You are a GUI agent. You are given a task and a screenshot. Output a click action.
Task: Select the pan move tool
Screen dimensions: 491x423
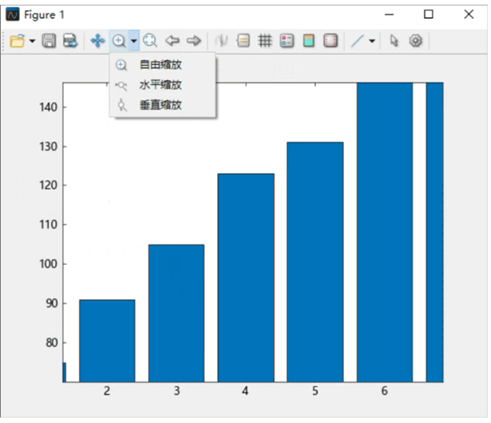coord(98,41)
